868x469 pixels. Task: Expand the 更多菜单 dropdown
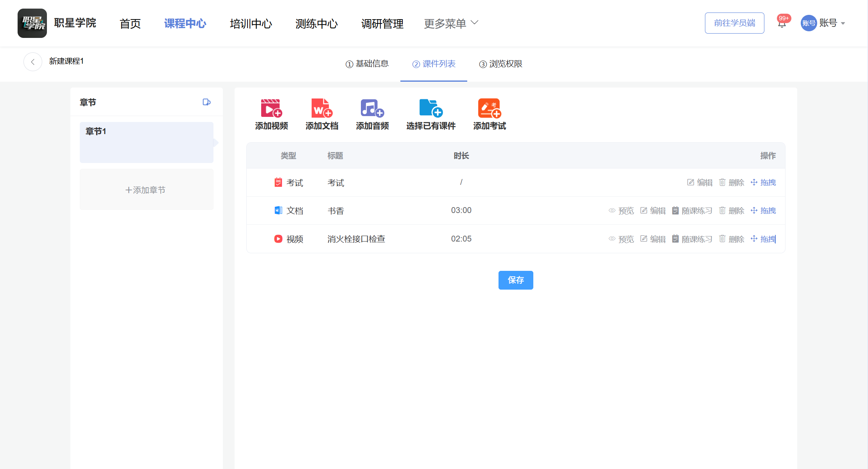pos(451,23)
